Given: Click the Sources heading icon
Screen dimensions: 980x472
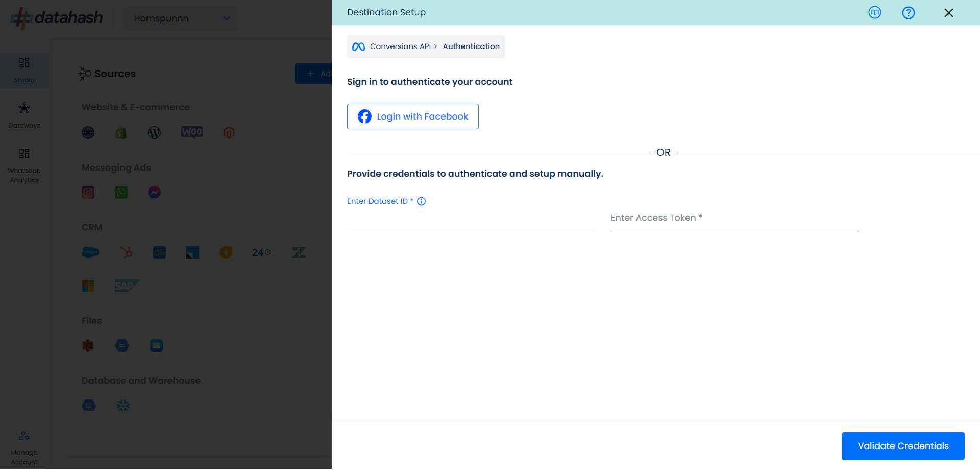Looking at the screenshot, I should click(x=84, y=74).
